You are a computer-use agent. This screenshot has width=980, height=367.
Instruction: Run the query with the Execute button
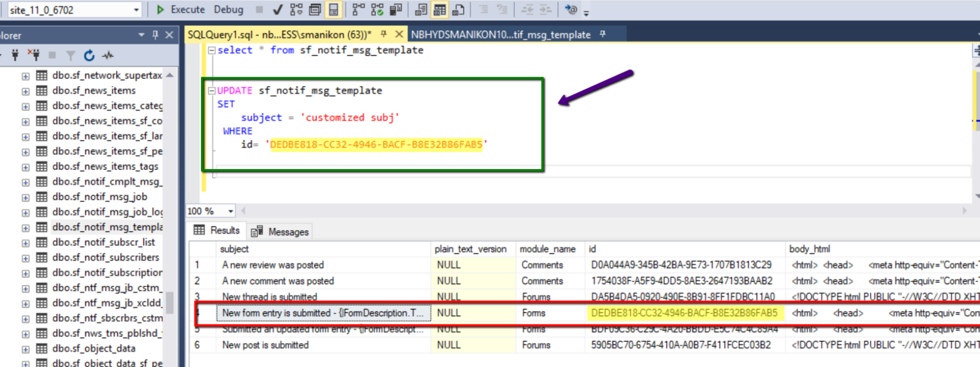181,9
